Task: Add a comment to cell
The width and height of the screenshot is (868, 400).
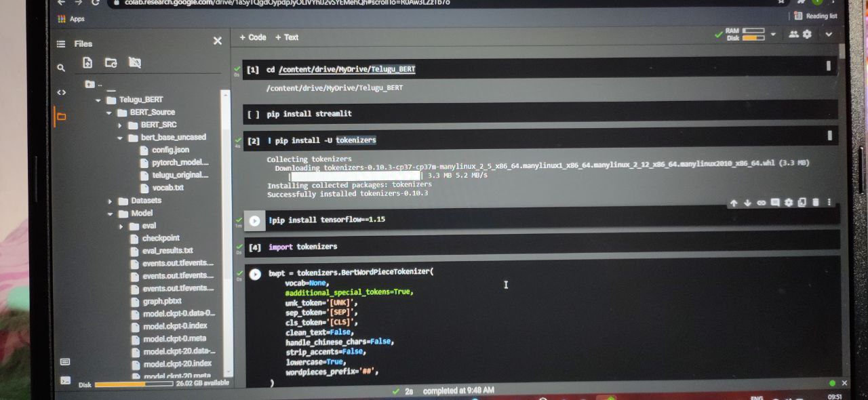Action: 775,203
